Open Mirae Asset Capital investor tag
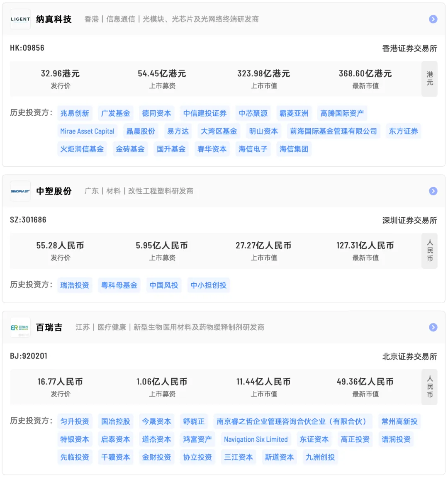 point(87,131)
